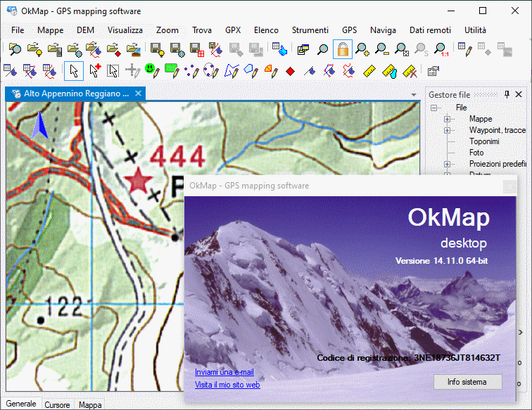Click the zoom in magnifier with plus
The image size is (532, 410).
(x=362, y=49)
